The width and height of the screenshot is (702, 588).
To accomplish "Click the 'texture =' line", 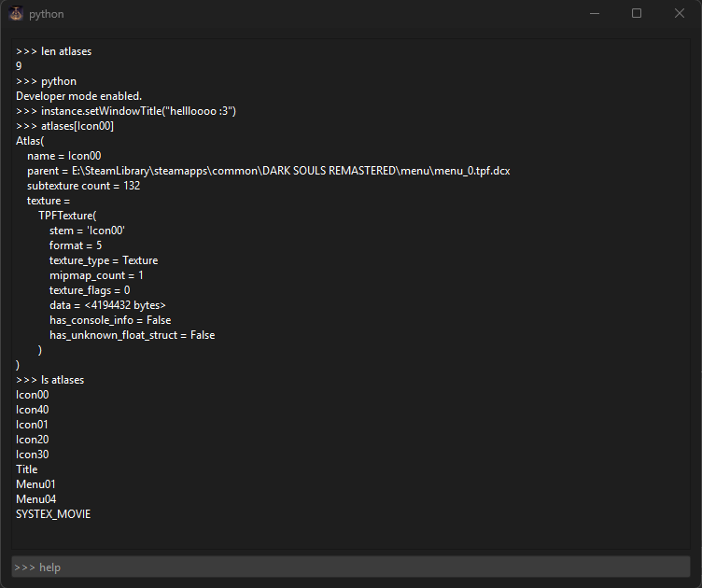I will pos(49,201).
